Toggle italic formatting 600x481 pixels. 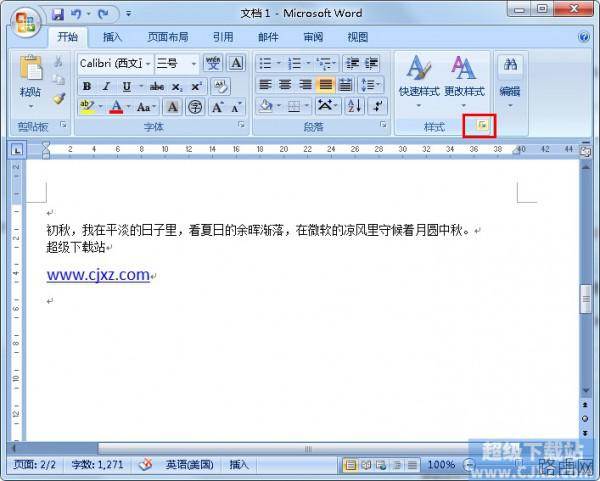coord(106,86)
